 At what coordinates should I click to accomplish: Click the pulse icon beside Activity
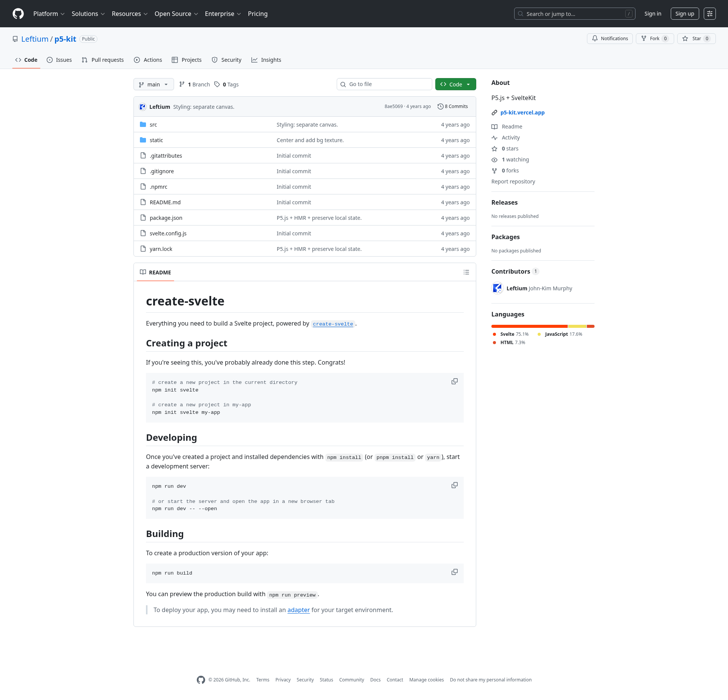[494, 138]
